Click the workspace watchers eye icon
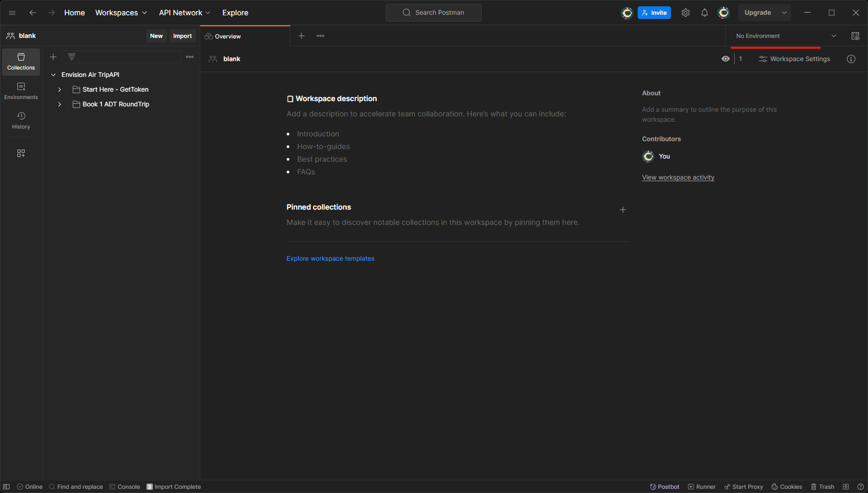The width and height of the screenshot is (868, 493). click(726, 59)
